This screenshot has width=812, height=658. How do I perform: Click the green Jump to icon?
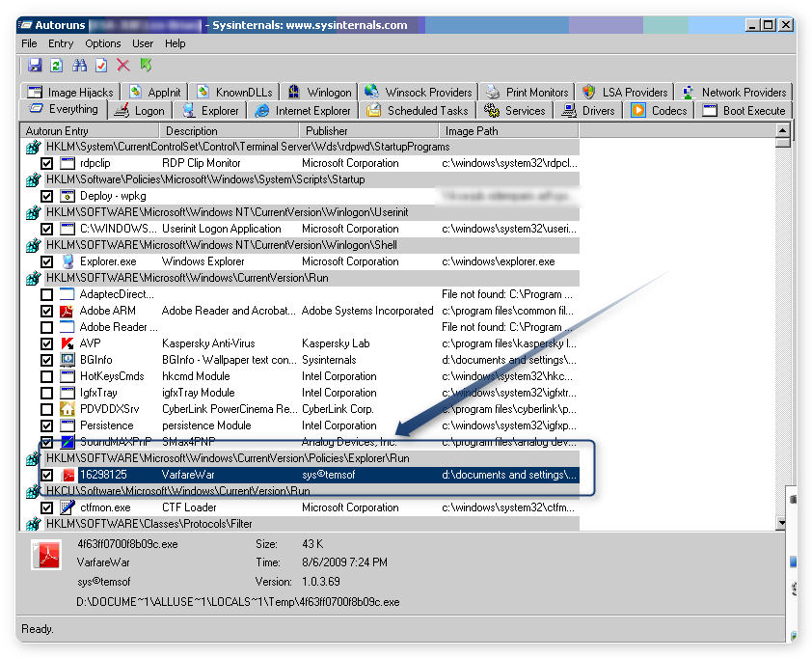point(146,66)
